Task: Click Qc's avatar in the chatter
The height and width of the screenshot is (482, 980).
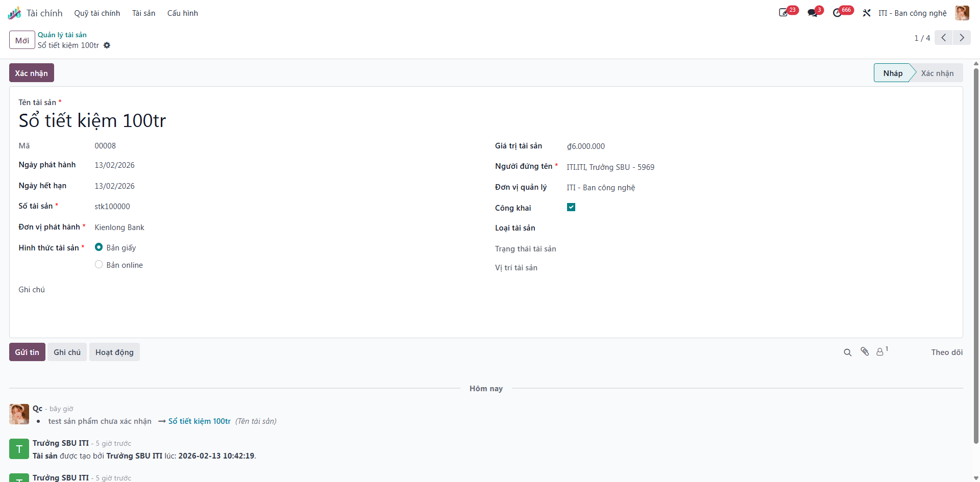Action: tap(19, 414)
